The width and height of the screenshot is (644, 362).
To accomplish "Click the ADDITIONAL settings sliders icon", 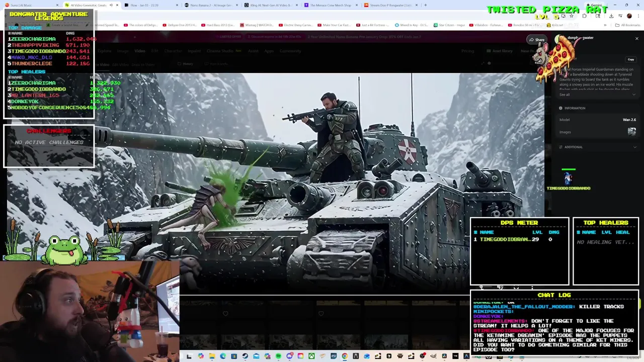I will pyautogui.click(x=560, y=147).
